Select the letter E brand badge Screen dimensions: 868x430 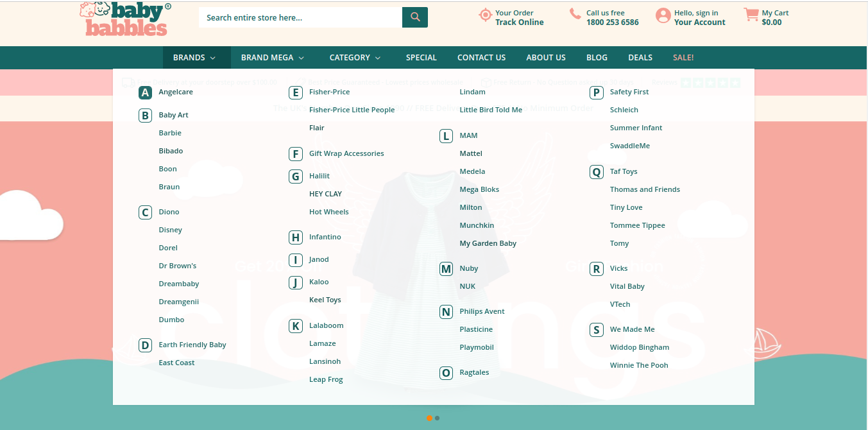[296, 92]
